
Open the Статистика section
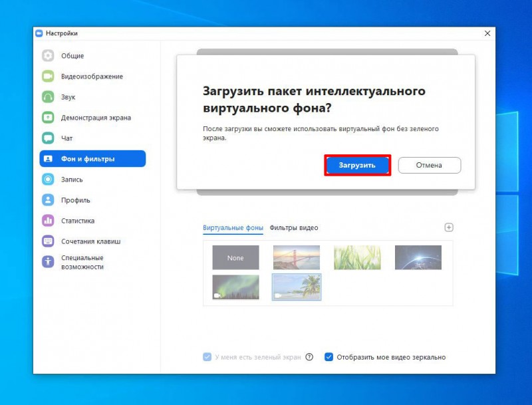[x=92, y=221]
